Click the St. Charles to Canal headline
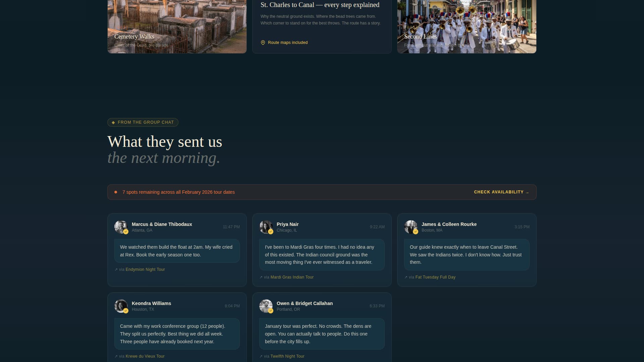Viewport: 644px width, 362px height. [x=319, y=5]
